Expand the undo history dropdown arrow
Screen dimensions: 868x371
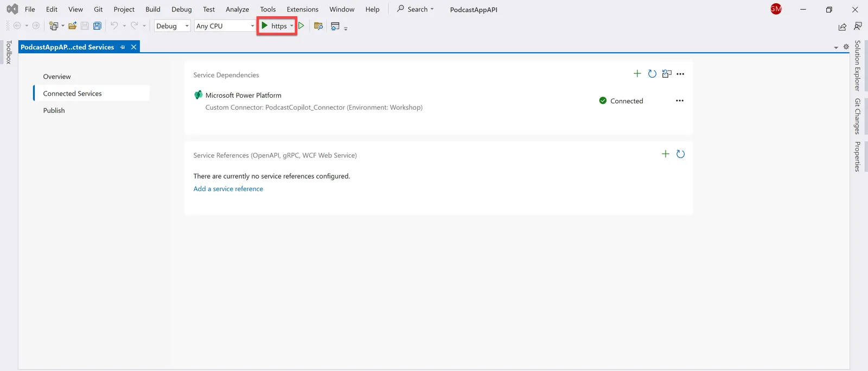point(124,26)
